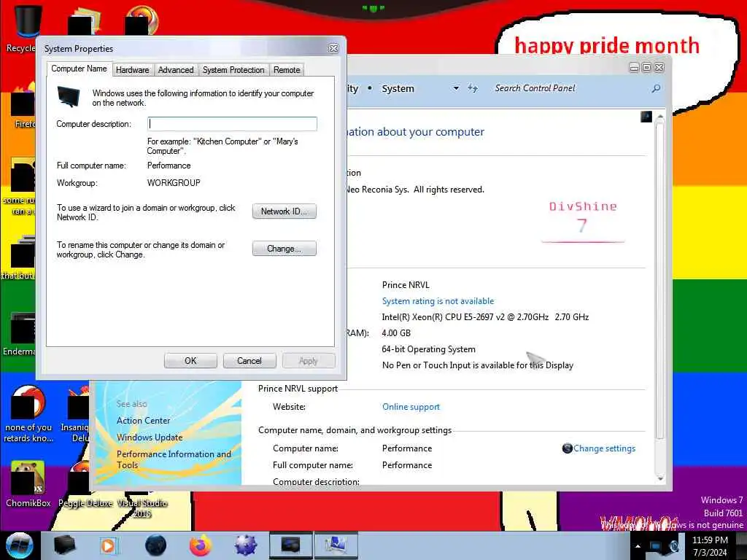
Task: Minimize the Control Panel System window
Action: [x=634, y=68]
